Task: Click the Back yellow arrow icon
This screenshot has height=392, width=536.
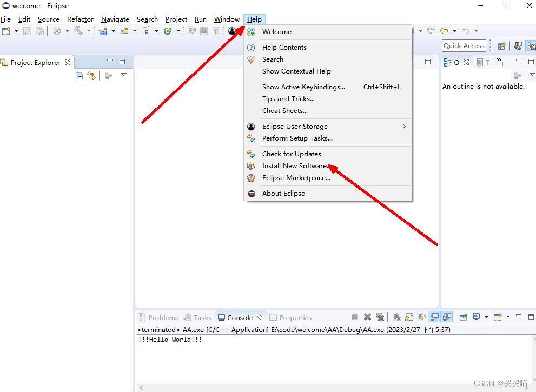Action: click(444, 31)
